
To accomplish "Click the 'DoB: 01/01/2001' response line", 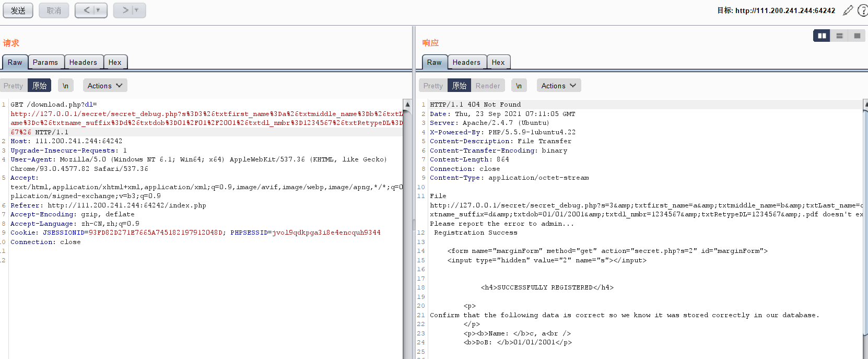I will point(518,342).
